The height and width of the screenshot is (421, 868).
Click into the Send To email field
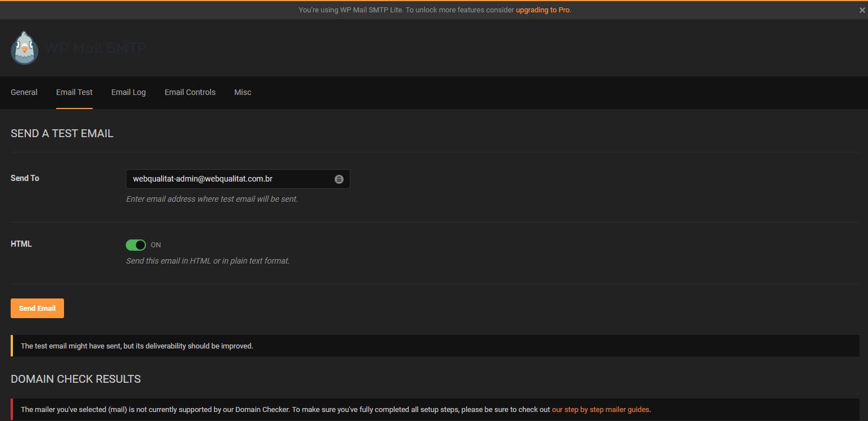(237, 179)
